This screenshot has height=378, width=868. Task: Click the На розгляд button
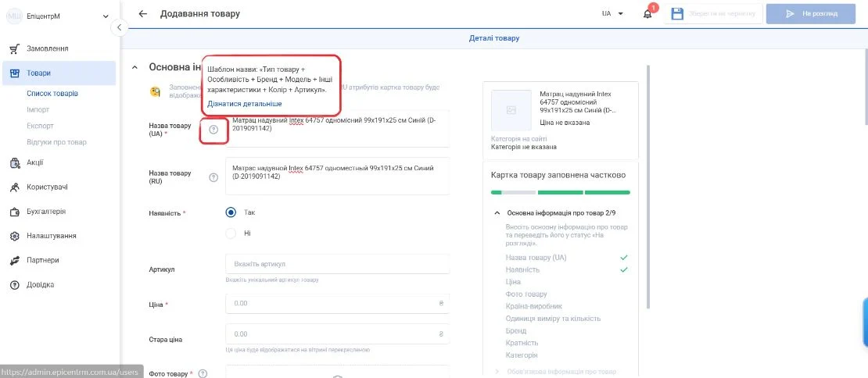click(x=811, y=14)
